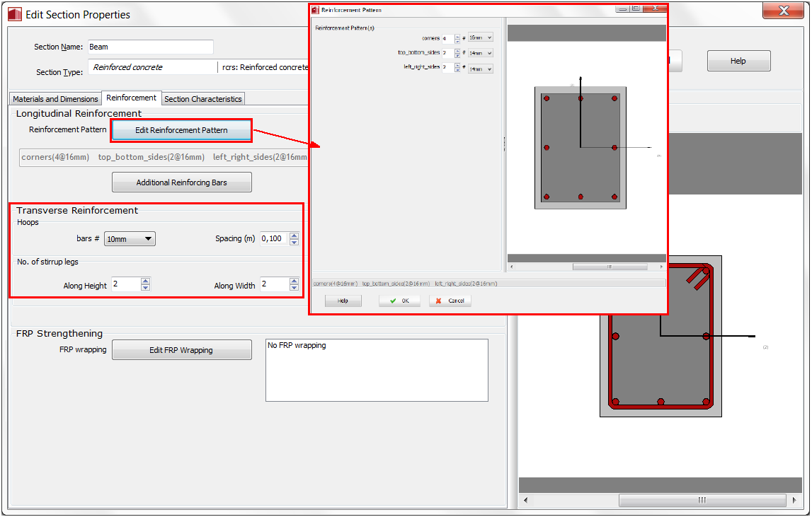Switch to Materials and Dimensions tab
Image resolution: width=812 pixels, height=517 pixels.
pos(55,99)
